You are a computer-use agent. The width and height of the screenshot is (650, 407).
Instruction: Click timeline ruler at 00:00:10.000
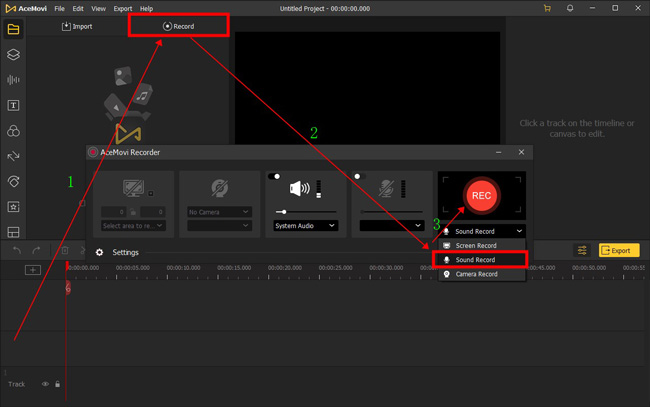pyautogui.click(x=183, y=268)
